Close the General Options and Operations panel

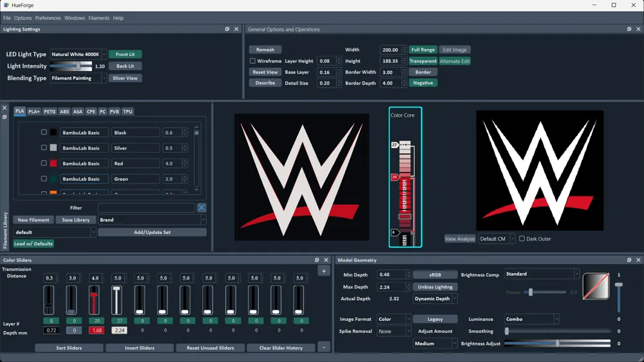coord(638,29)
